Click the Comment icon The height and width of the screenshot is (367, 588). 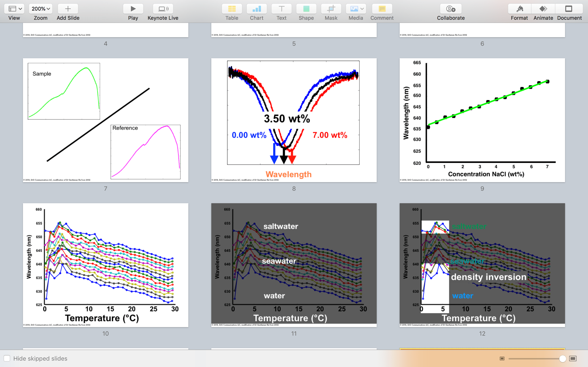pos(382,9)
